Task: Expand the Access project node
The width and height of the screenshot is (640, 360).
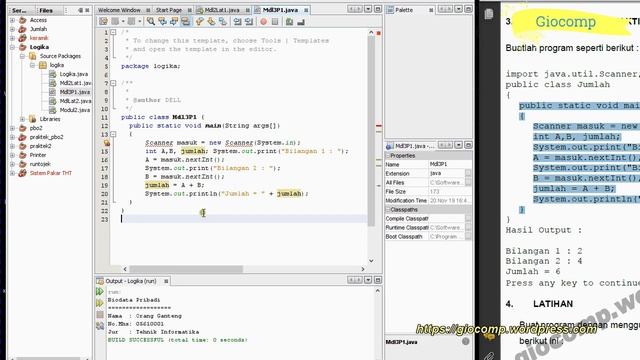Action: pos(13,20)
